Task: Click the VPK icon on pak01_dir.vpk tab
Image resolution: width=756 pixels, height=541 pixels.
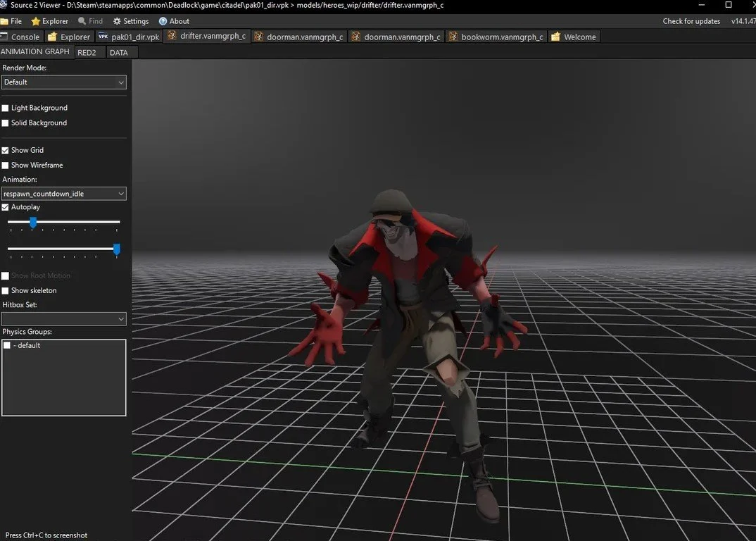Action: (103, 36)
